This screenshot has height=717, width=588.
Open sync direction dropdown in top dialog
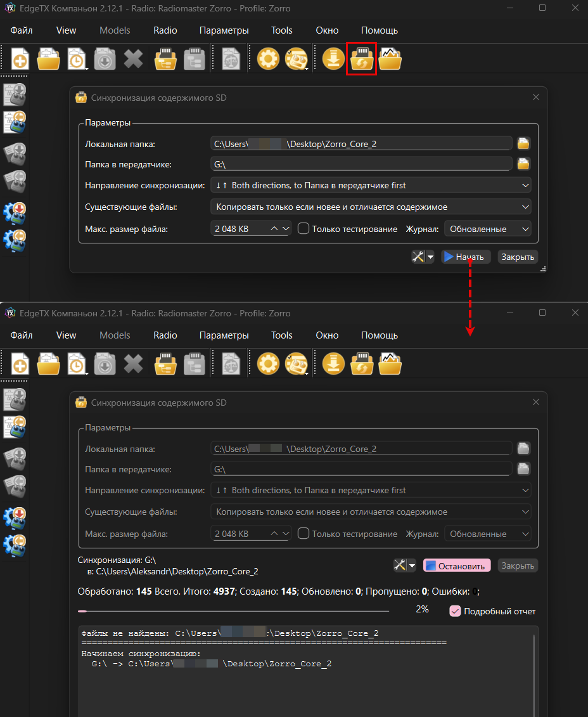click(x=371, y=185)
